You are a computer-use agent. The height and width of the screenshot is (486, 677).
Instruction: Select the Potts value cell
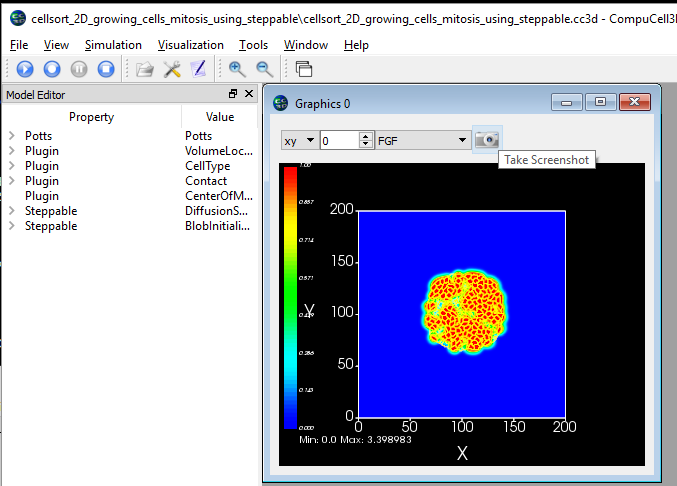(198, 136)
